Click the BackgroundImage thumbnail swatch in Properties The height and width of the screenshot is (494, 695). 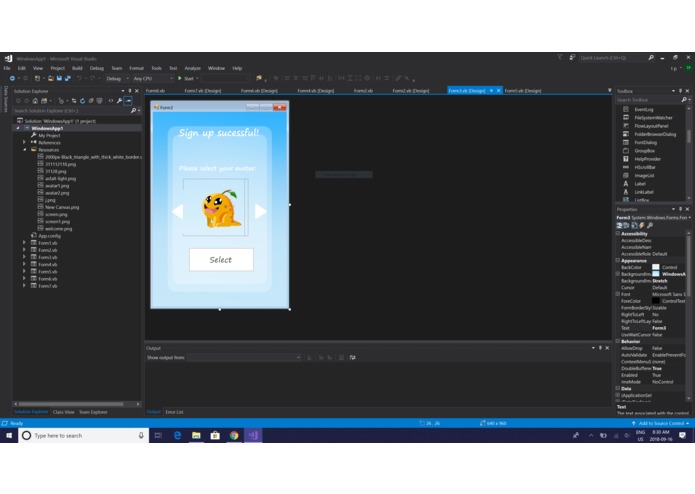tap(656, 274)
